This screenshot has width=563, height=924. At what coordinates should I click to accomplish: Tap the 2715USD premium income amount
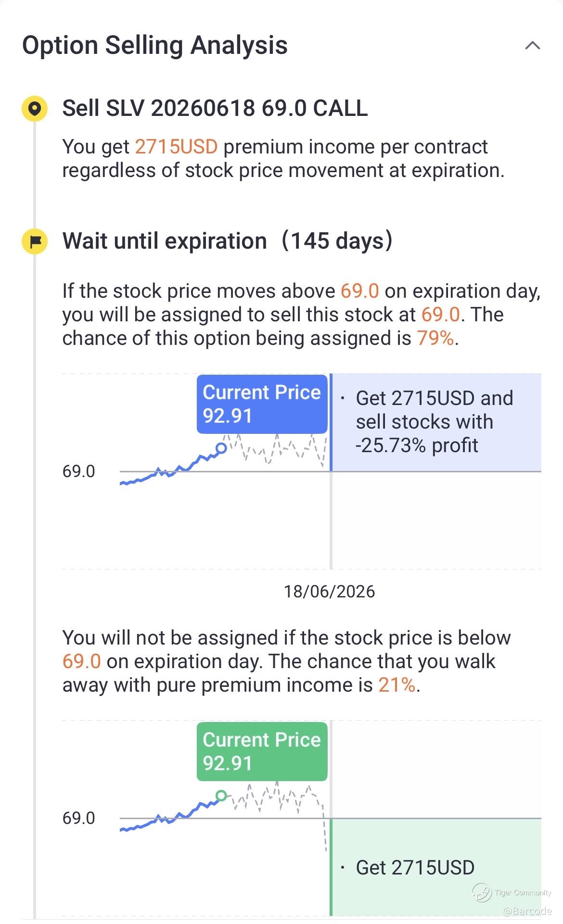(176, 147)
